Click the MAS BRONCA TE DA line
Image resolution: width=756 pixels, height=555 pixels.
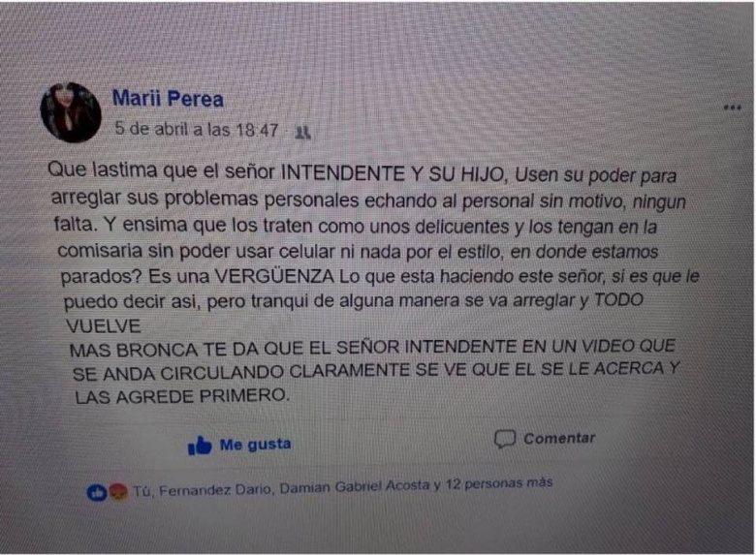point(372,348)
